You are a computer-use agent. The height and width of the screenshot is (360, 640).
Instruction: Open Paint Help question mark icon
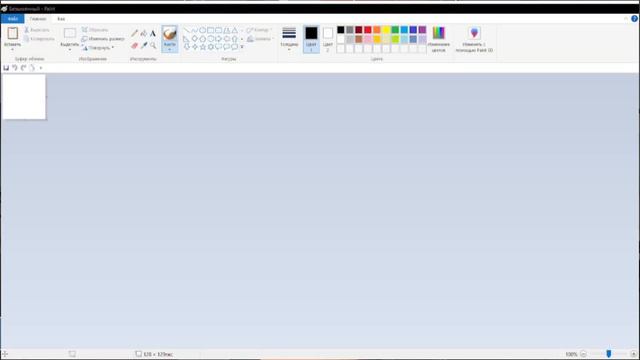point(634,19)
